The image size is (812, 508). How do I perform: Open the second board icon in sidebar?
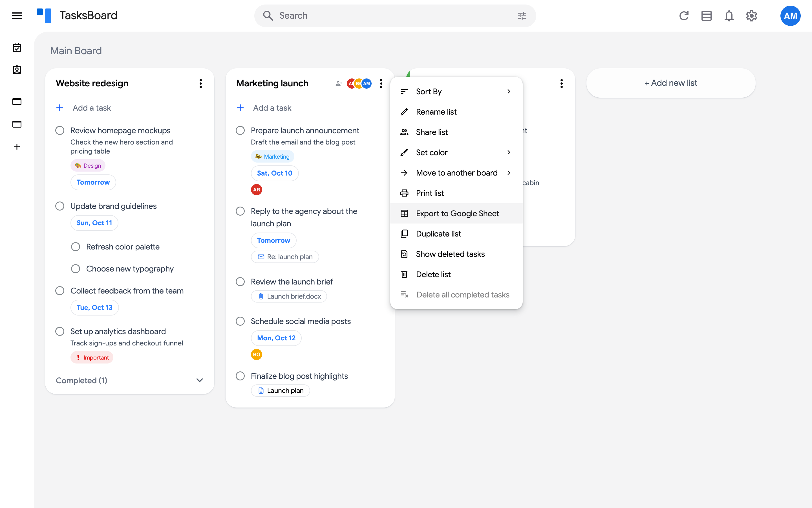click(17, 124)
